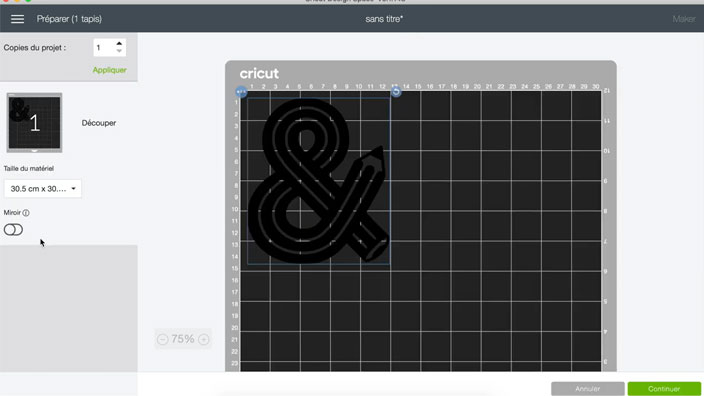Image resolution: width=704 pixels, height=396 pixels.
Task: Select the ampersand pencil design on mat
Action: tap(318, 180)
